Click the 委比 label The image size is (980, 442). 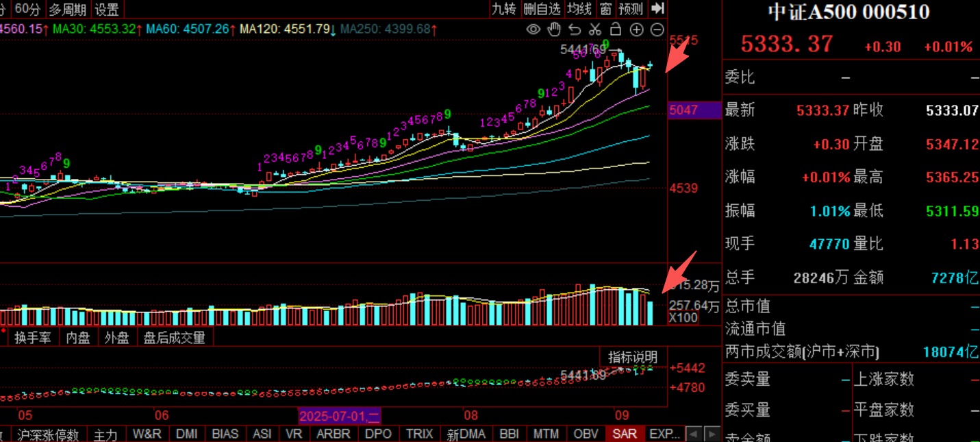coord(740,77)
